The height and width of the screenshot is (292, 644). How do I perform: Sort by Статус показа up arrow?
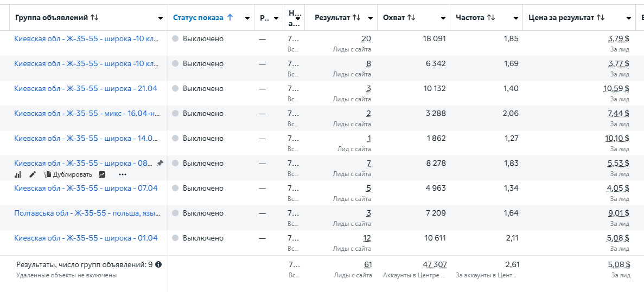click(230, 18)
